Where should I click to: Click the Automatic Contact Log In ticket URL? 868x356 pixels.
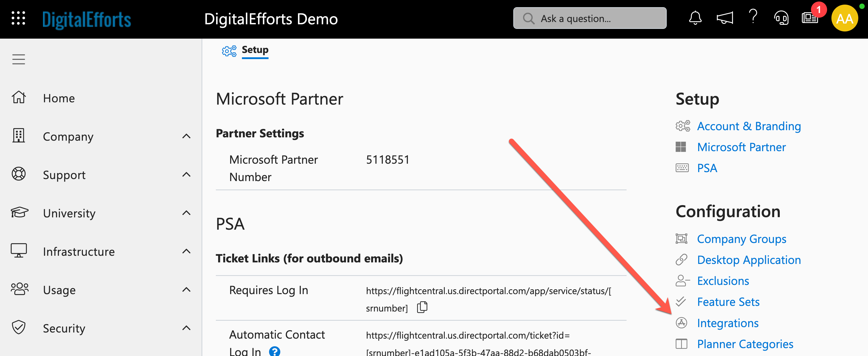(478, 344)
